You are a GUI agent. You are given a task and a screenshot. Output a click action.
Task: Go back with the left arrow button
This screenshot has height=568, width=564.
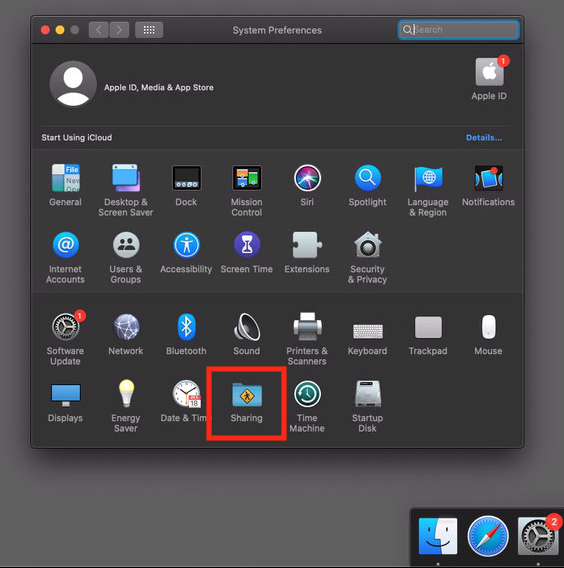coord(99,30)
